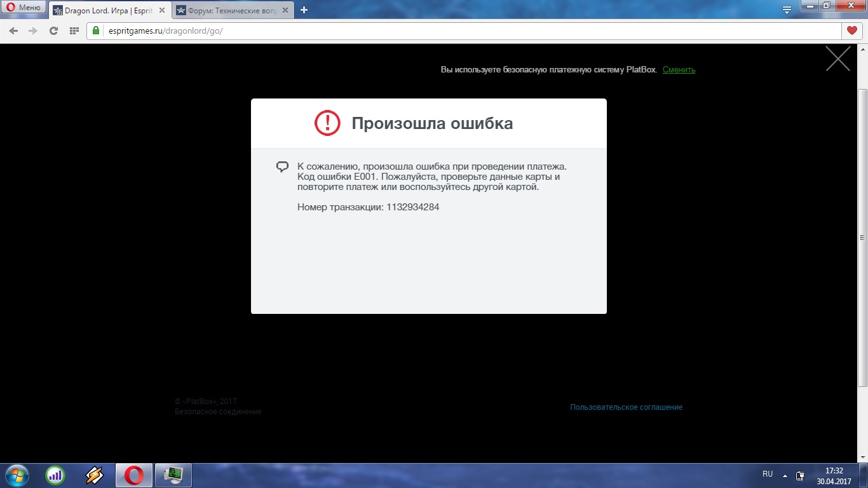Click the "Сменить" payment system link

pyautogui.click(x=679, y=70)
